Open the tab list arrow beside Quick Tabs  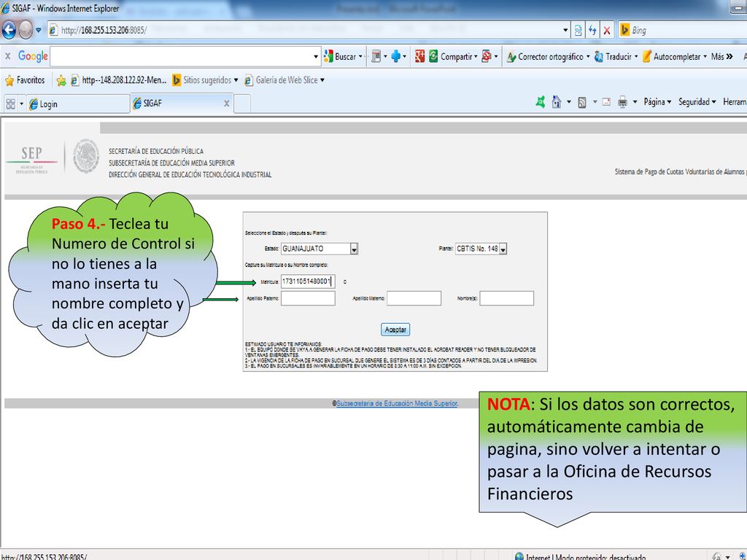tap(21, 104)
